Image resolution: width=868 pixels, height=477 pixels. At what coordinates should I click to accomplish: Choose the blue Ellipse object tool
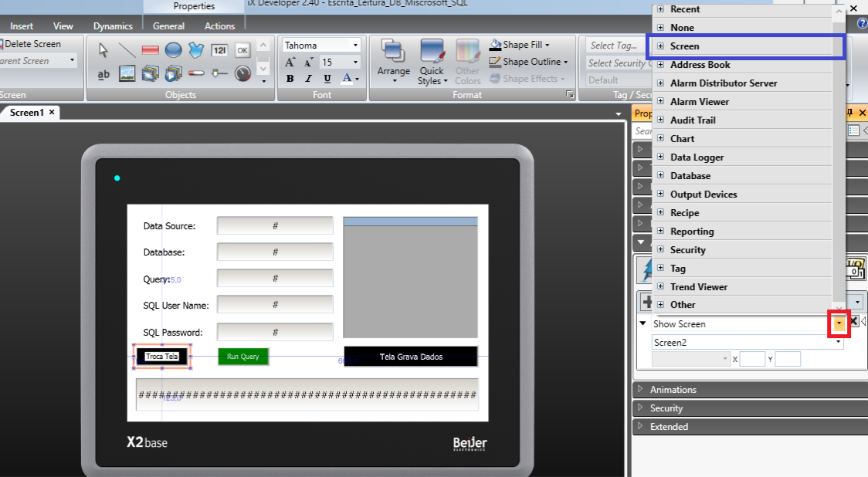(174, 50)
